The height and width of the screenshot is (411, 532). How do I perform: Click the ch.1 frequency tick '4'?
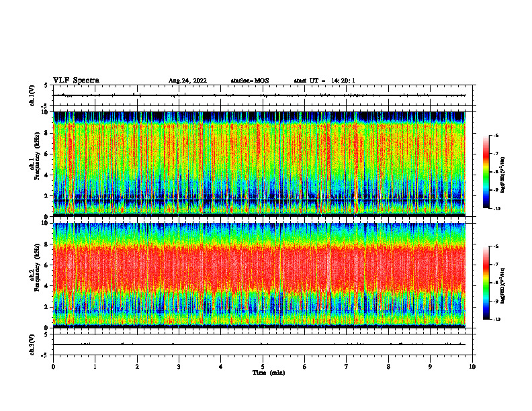47,175
